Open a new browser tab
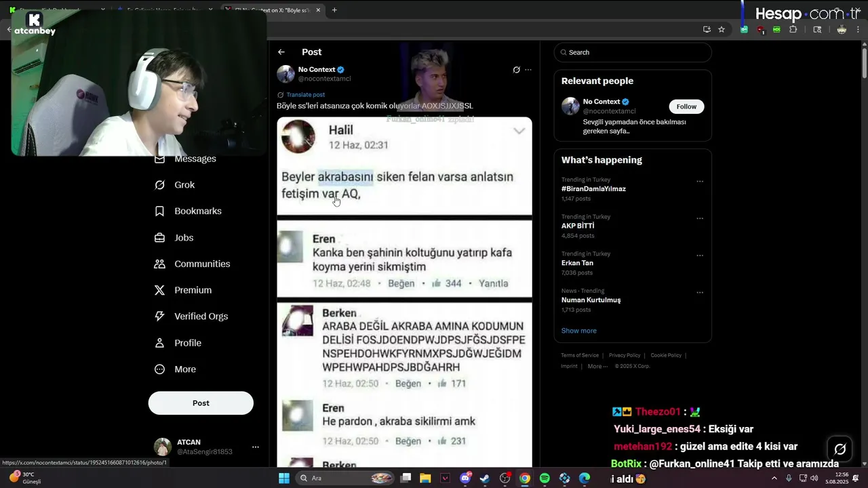Screen dimensions: 868x488 pyautogui.click(x=334, y=10)
